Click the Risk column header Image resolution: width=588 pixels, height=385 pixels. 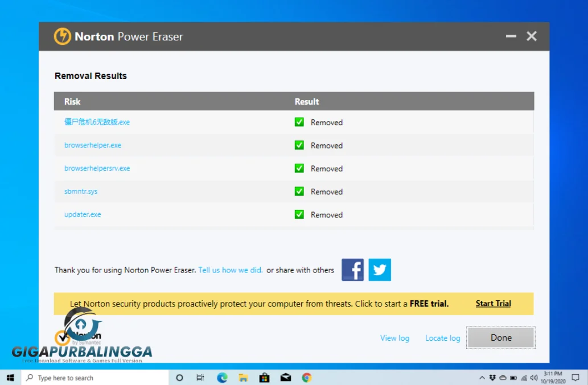click(72, 101)
